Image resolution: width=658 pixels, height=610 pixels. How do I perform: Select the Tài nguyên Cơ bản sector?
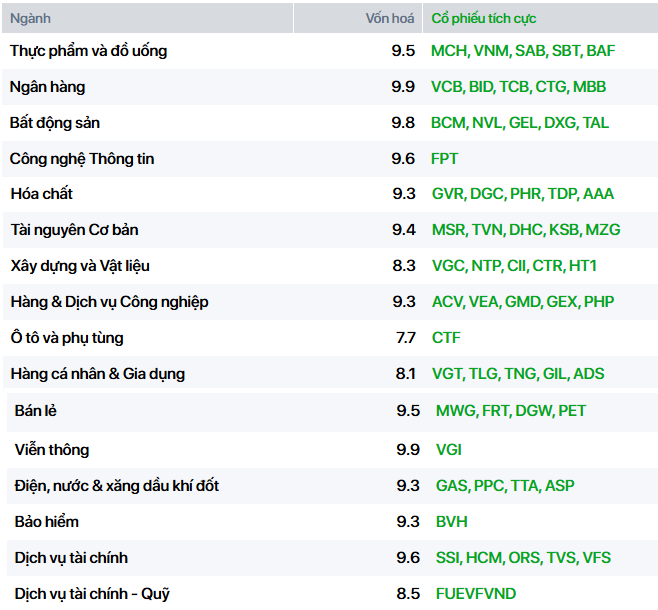point(75,230)
